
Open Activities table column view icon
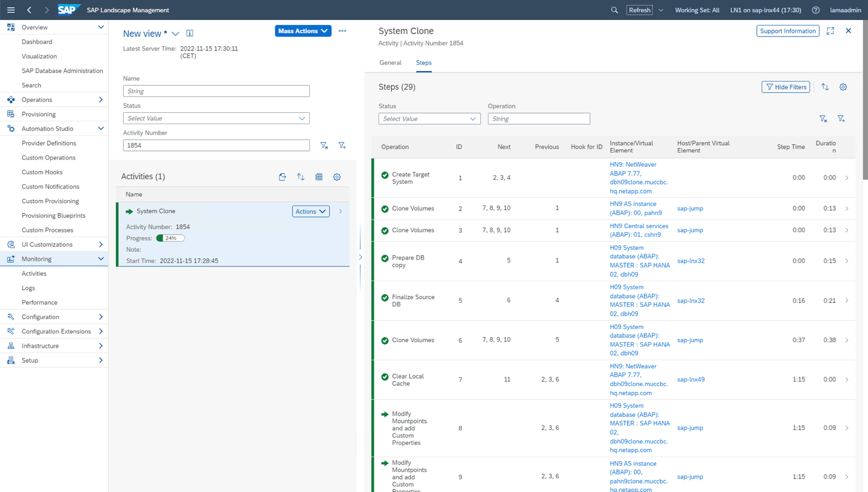click(319, 177)
